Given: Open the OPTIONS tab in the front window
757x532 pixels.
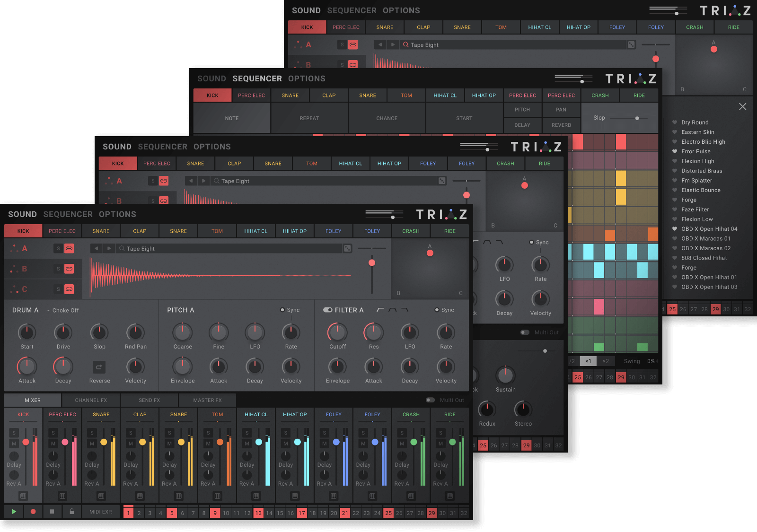Looking at the screenshot, I should coord(117,214).
